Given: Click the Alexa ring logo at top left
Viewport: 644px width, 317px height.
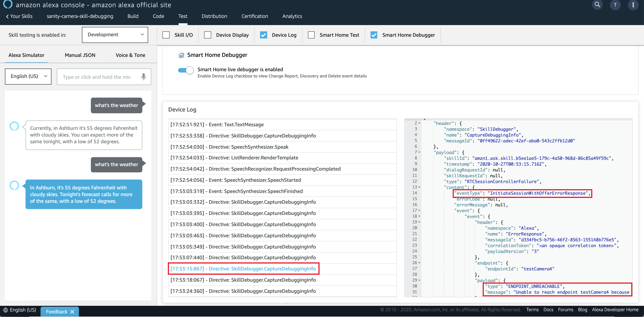Looking at the screenshot, I should coord(8,4).
